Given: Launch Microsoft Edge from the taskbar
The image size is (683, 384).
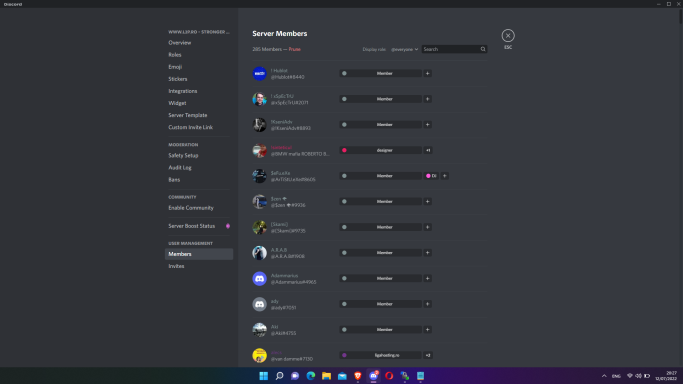Looking at the screenshot, I should [311, 376].
